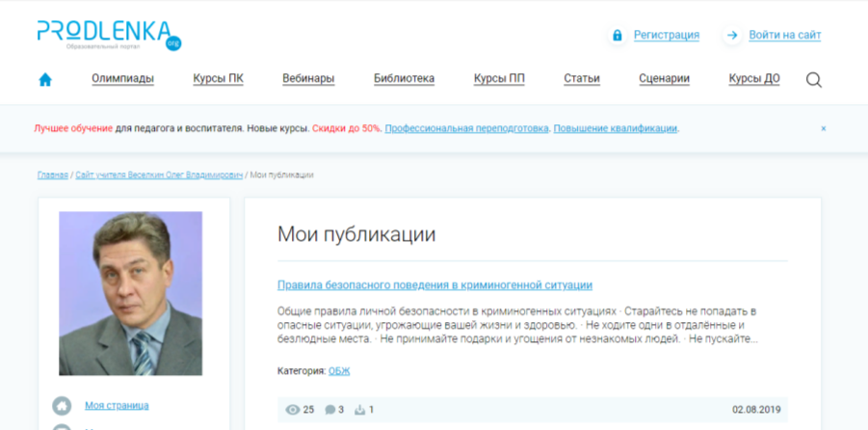Dismiss the promo banner with the x
This screenshot has width=868, height=430.
[x=823, y=128]
